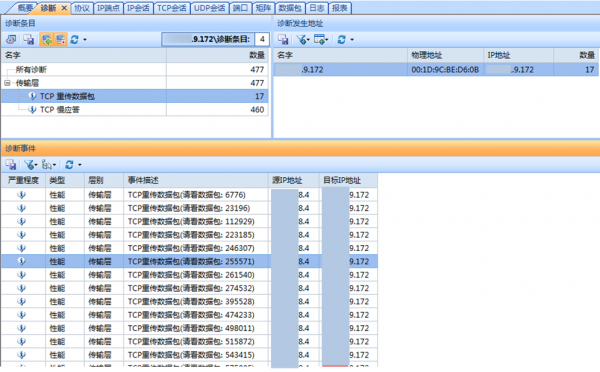Click severity icon of packet 246307 event

pos(22,248)
